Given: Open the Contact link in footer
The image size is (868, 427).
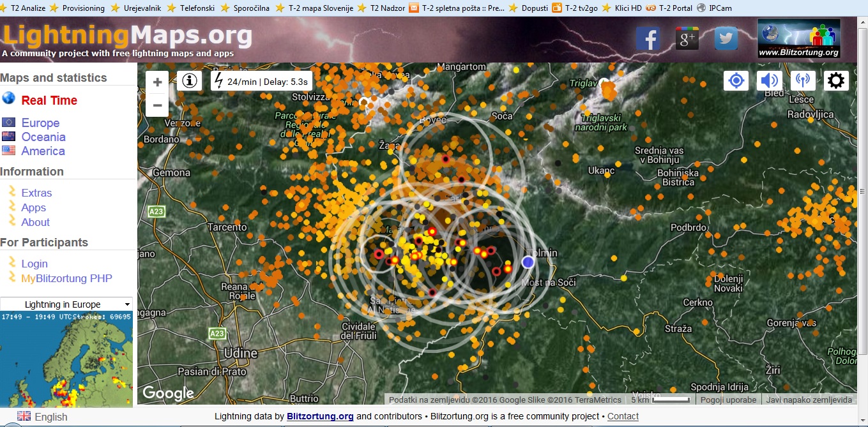Looking at the screenshot, I should pos(623,416).
